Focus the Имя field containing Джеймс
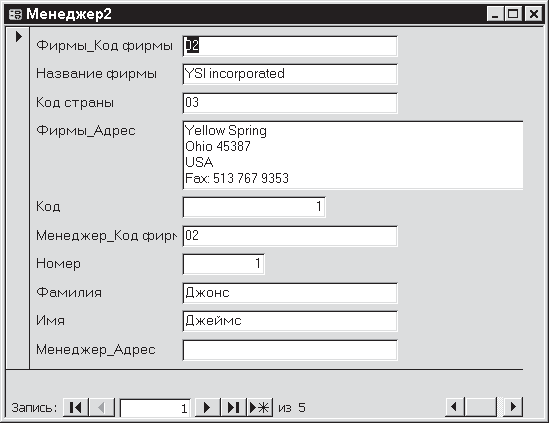The height and width of the screenshot is (423, 549). click(x=290, y=321)
